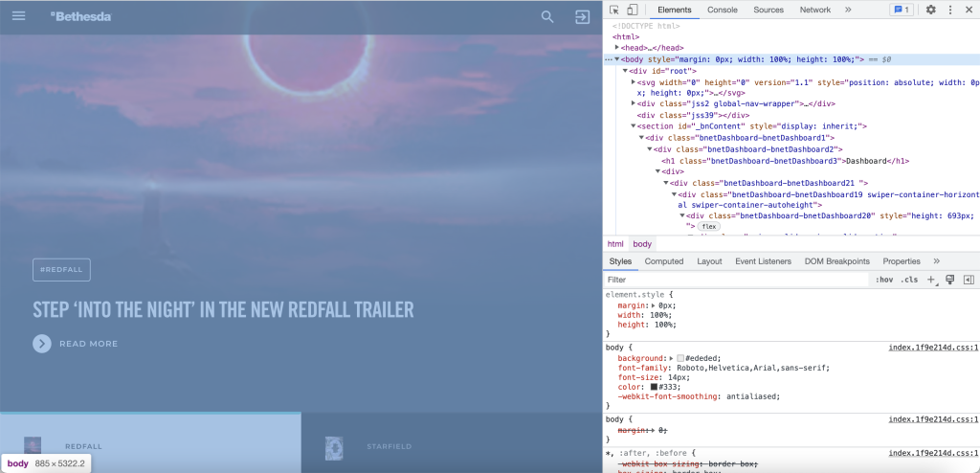Image resolution: width=980 pixels, height=473 pixels.
Task: Expand the head element node
Action: (x=617, y=48)
